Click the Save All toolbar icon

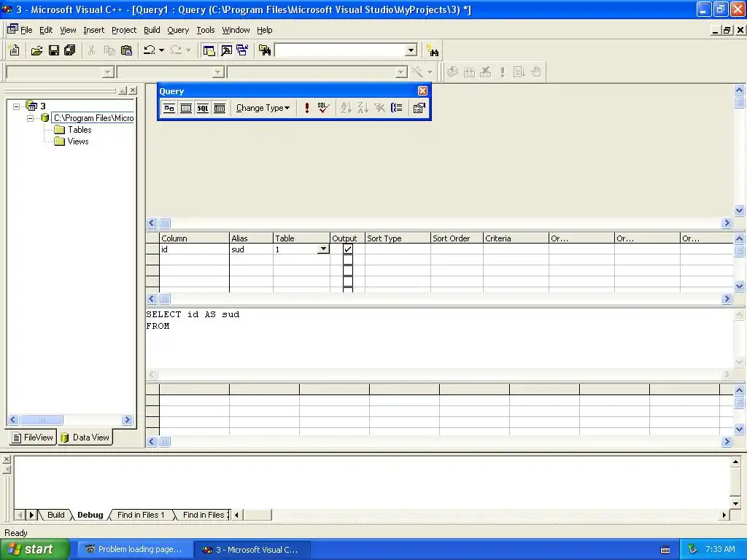tap(70, 50)
